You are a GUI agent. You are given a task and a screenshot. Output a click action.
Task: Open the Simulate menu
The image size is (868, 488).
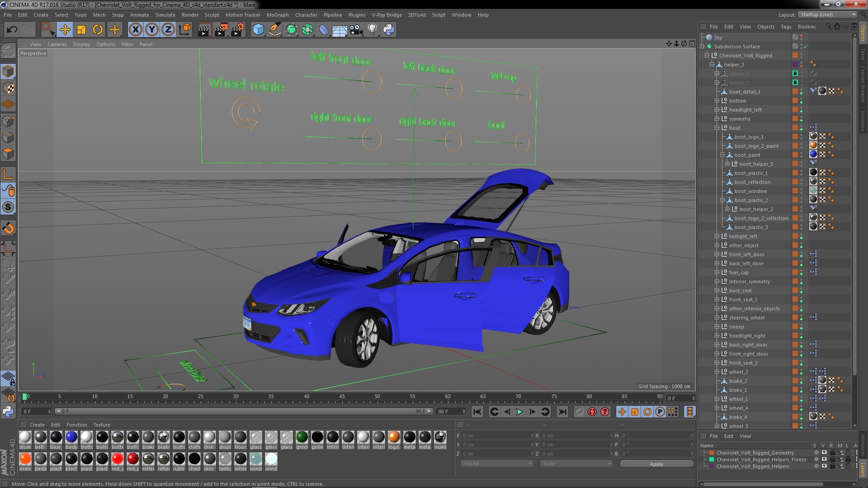tap(165, 15)
